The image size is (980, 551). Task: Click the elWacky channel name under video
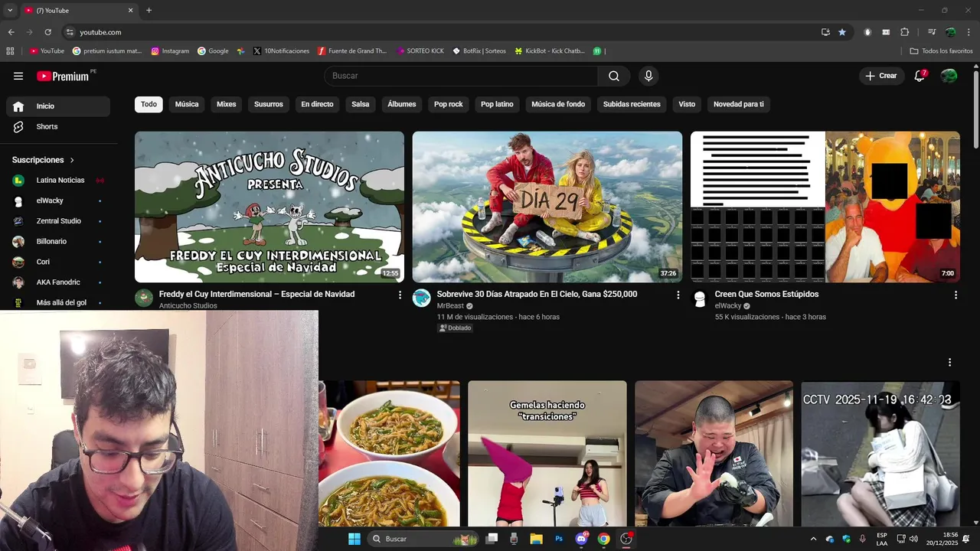tap(728, 306)
